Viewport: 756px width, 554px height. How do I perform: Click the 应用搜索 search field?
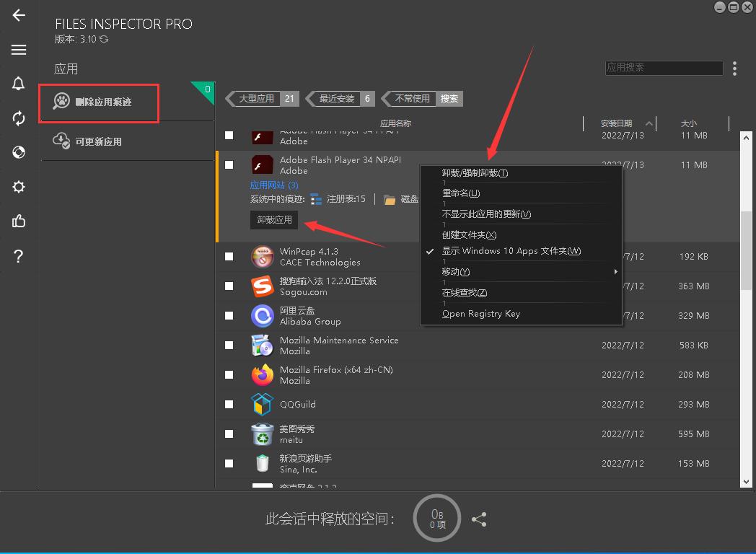pos(663,67)
